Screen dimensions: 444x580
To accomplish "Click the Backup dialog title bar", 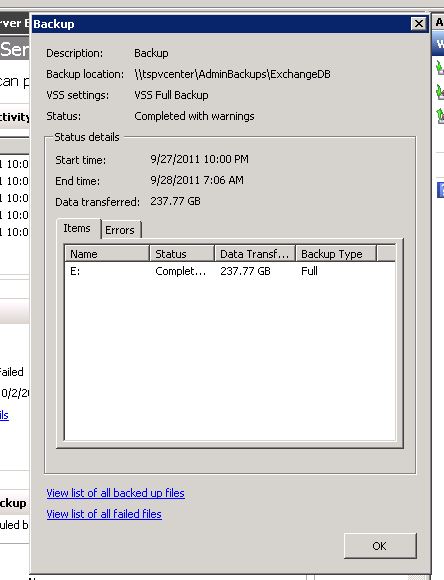I will [x=221, y=24].
